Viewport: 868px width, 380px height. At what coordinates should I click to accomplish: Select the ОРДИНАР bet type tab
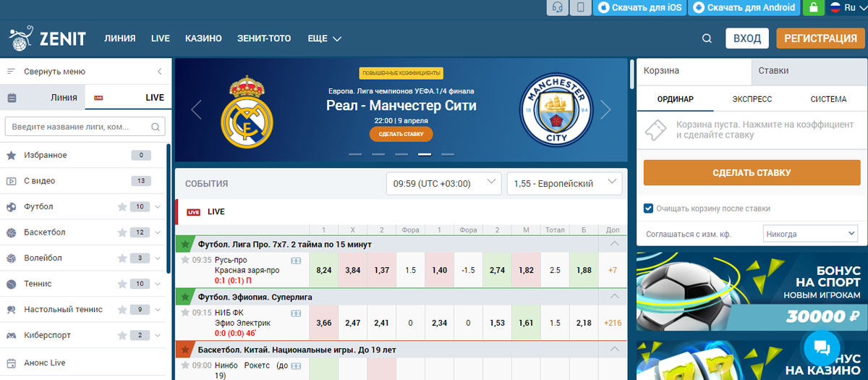click(x=675, y=99)
